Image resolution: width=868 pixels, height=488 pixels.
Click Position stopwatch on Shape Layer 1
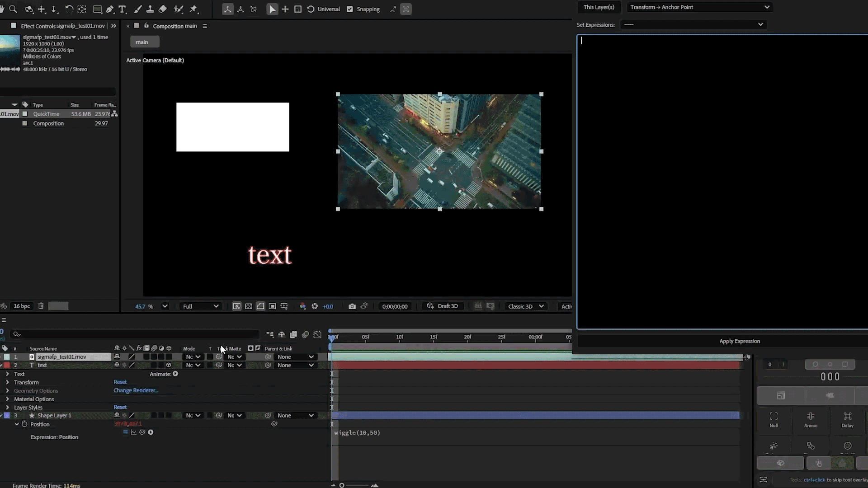24,424
